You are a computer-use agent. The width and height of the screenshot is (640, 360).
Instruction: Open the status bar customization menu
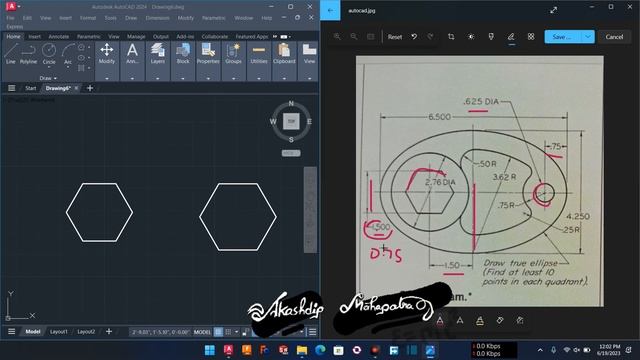313,332
